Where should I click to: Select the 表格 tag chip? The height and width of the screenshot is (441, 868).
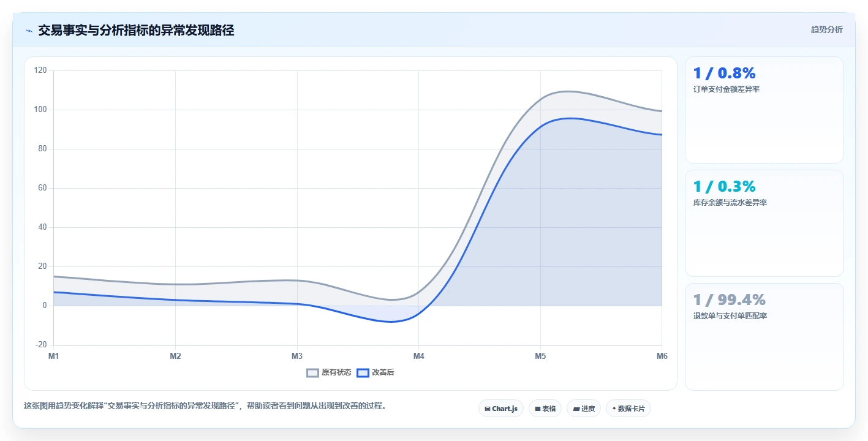tap(545, 409)
